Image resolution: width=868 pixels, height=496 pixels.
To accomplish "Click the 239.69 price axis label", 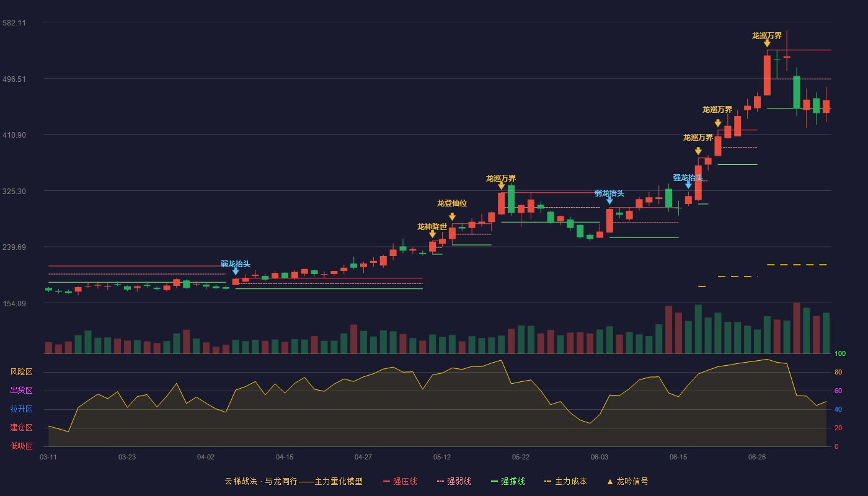I will click(14, 247).
